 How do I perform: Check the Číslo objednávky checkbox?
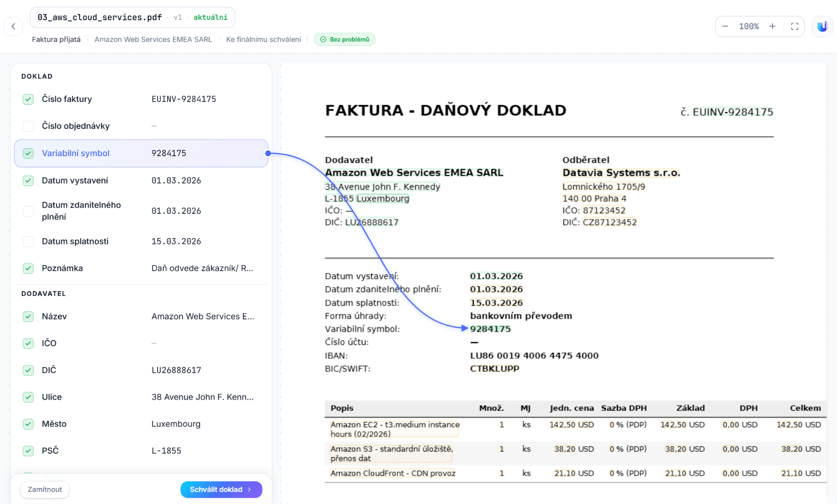coord(28,126)
